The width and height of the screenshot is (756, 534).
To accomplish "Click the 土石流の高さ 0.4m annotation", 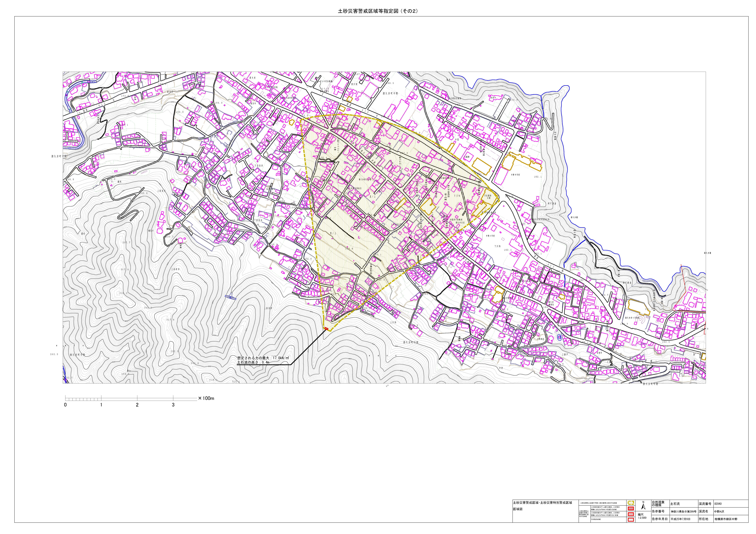I will (x=253, y=362).
